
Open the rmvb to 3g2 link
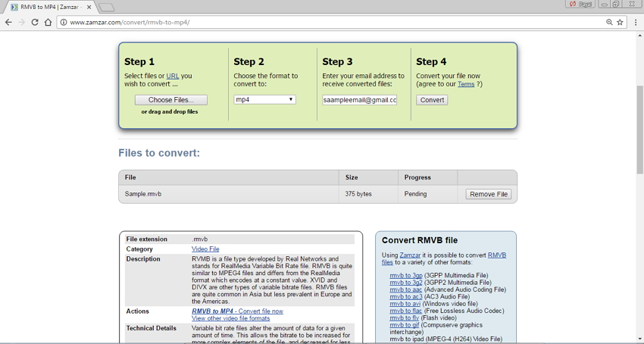[406, 283]
